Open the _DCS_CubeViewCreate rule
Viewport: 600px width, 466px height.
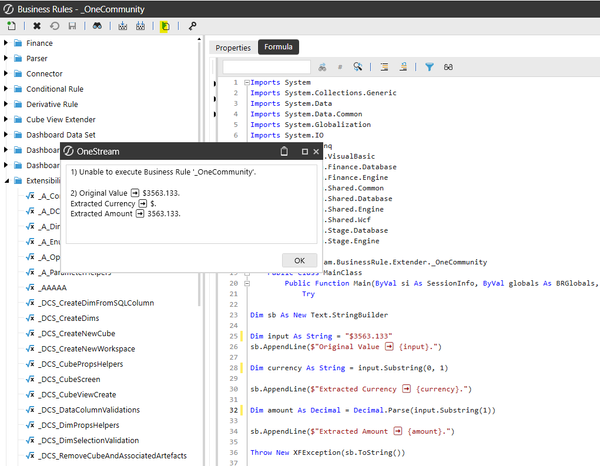coord(78,394)
